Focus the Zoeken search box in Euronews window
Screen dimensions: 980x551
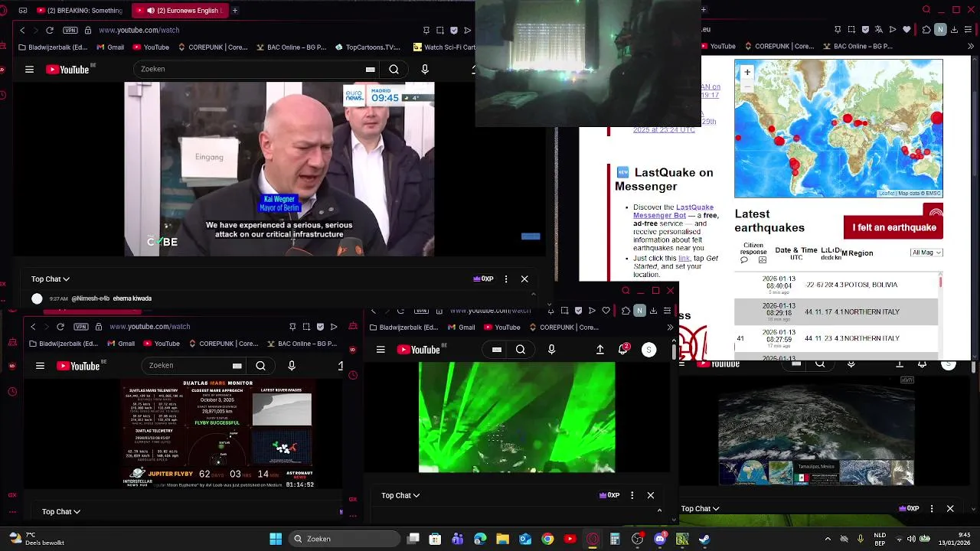click(249, 69)
